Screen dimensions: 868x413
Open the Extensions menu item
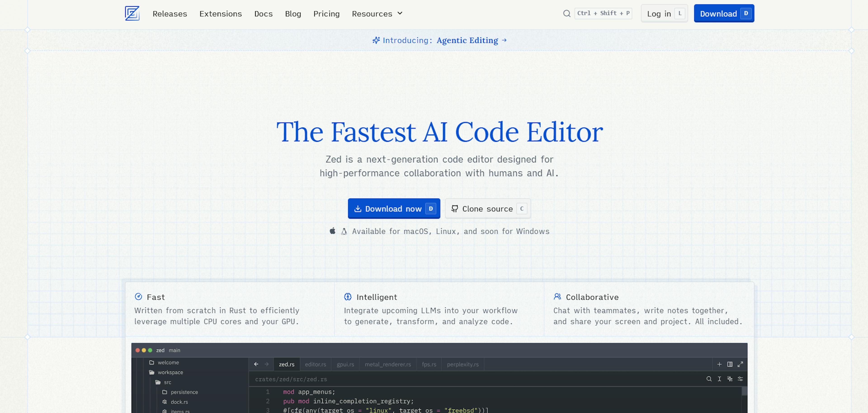220,14
